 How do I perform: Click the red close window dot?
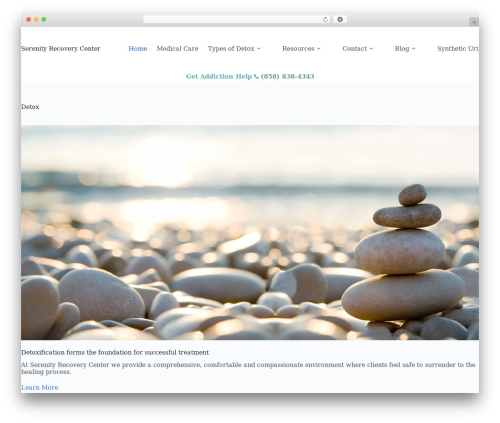tap(29, 20)
